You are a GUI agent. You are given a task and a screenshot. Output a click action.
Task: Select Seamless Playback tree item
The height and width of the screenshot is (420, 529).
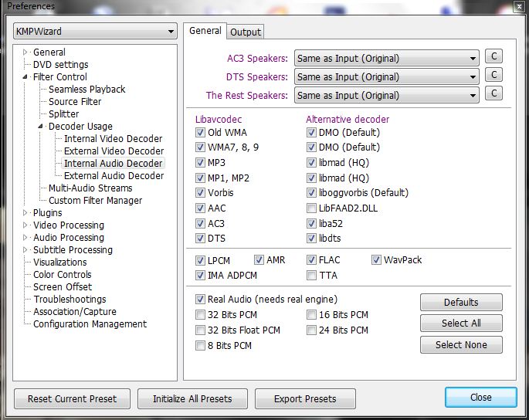click(86, 90)
